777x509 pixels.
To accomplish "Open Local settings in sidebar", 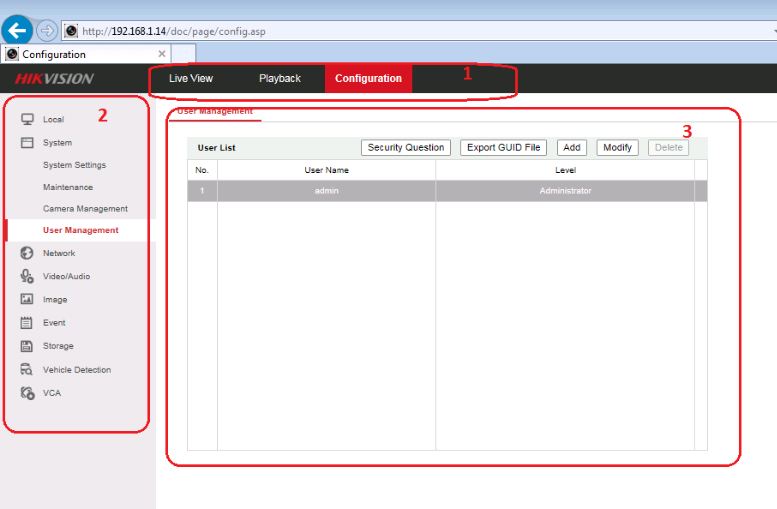I will (53, 119).
